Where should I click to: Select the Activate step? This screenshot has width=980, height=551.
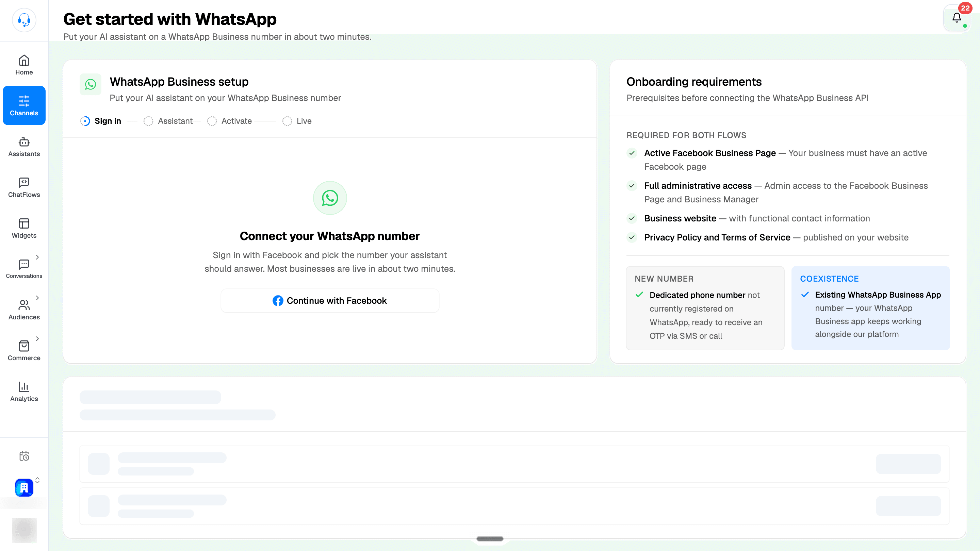pos(229,121)
